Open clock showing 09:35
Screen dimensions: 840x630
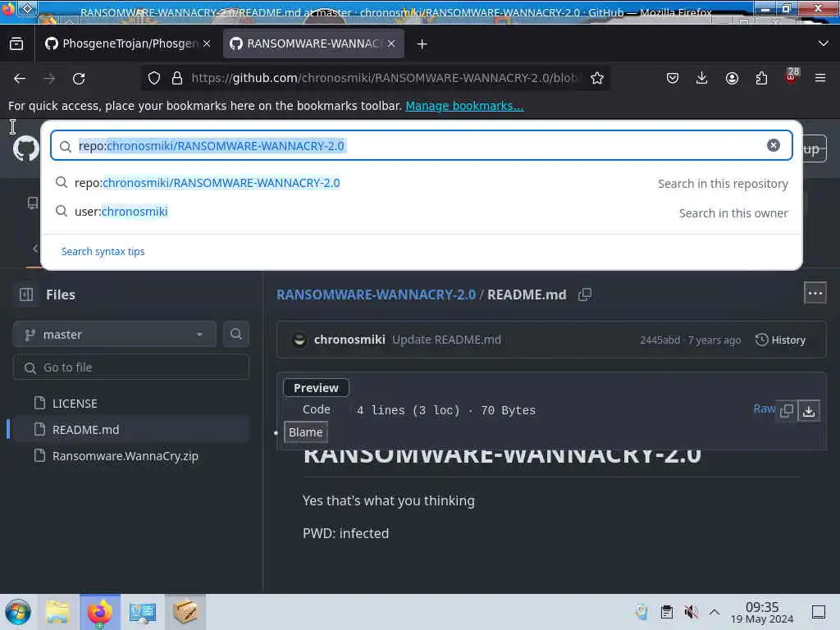(762, 612)
